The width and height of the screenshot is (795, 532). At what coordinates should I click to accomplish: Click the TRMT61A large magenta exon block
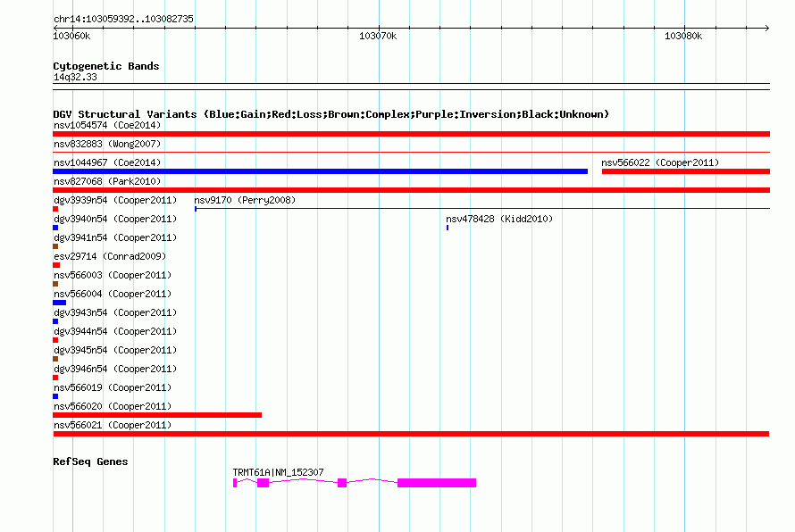[437, 483]
